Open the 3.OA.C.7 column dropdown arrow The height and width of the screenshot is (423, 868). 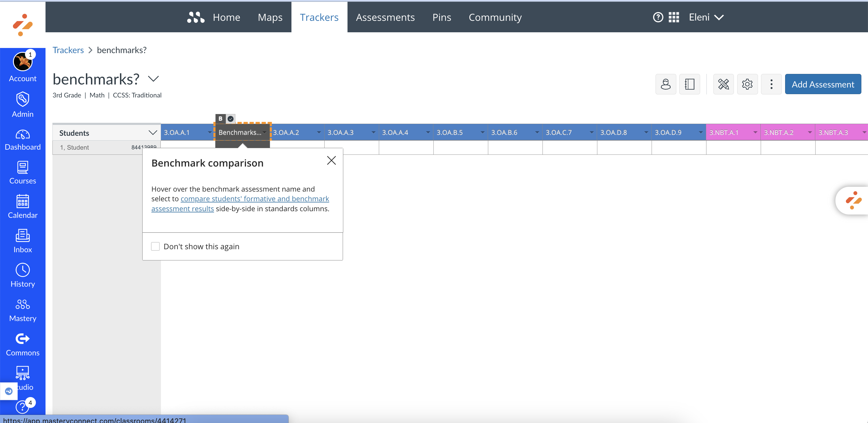591,132
